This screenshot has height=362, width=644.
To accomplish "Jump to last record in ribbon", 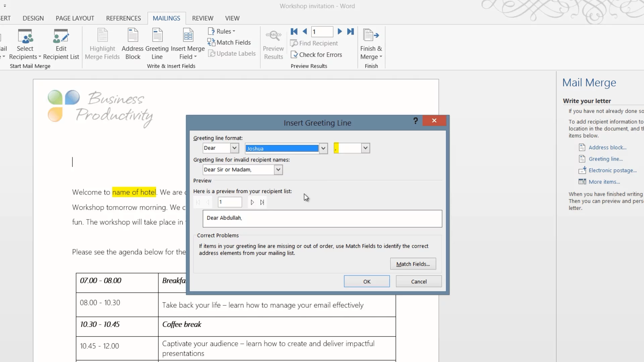I will pos(351,32).
